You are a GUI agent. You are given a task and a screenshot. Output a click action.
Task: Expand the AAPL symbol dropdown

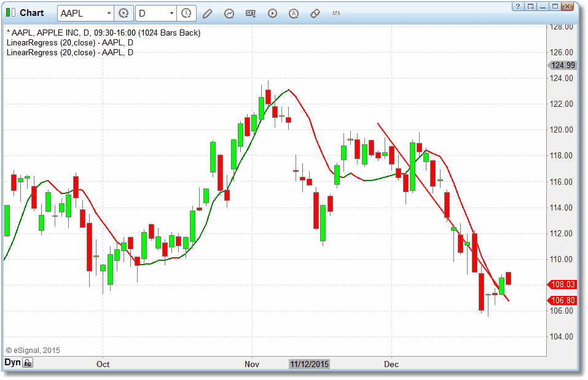(x=109, y=14)
